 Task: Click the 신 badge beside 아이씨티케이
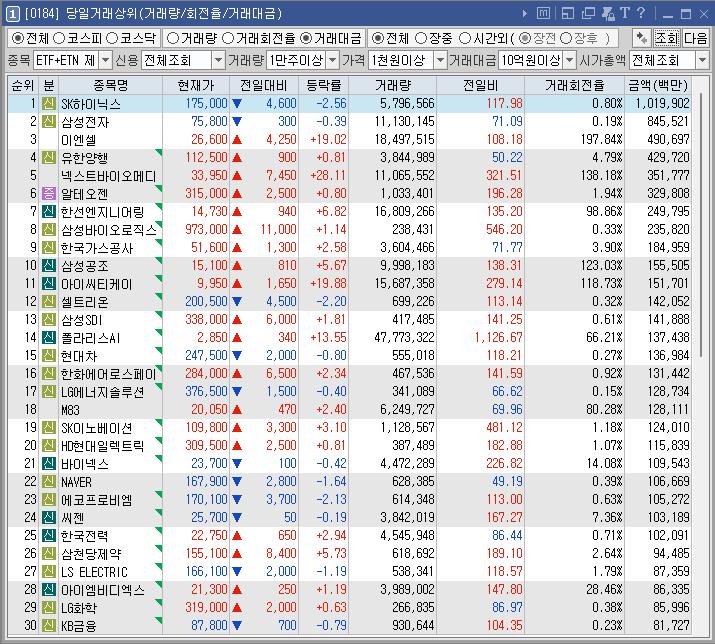coord(49,284)
